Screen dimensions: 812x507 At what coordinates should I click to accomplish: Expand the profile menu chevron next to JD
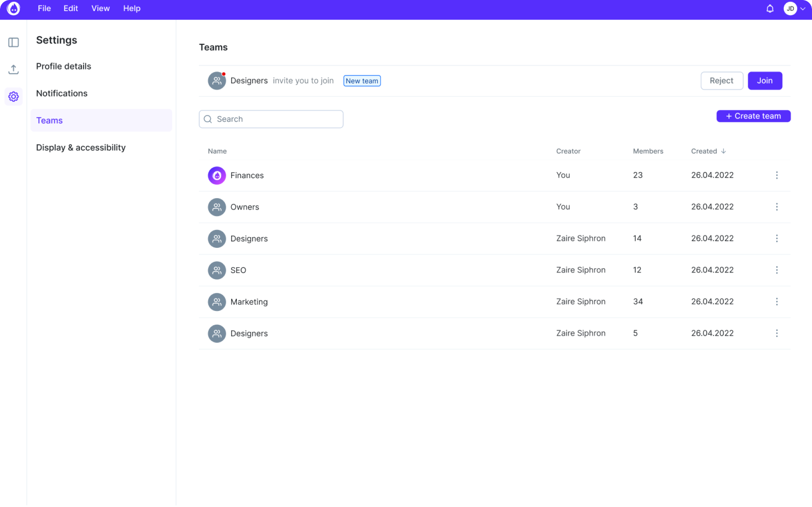[802, 8]
